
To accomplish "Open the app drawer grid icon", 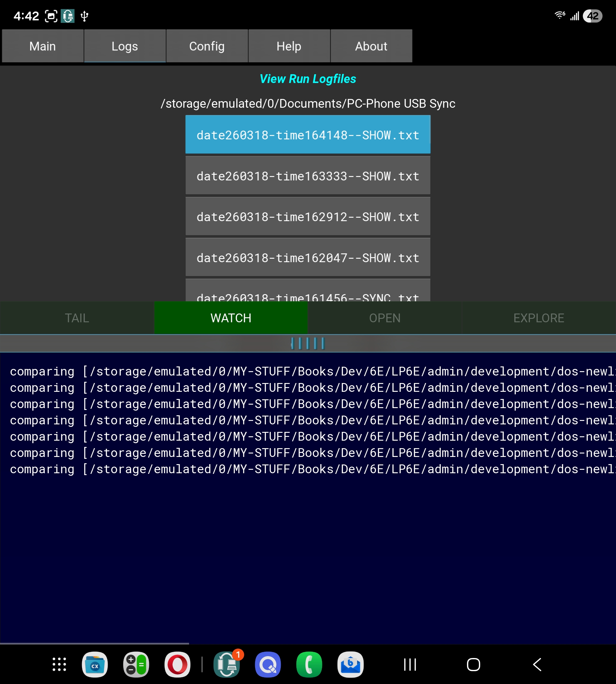I will 59,664.
